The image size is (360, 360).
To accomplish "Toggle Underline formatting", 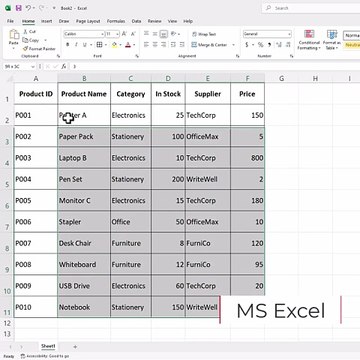I will click(x=85, y=45).
